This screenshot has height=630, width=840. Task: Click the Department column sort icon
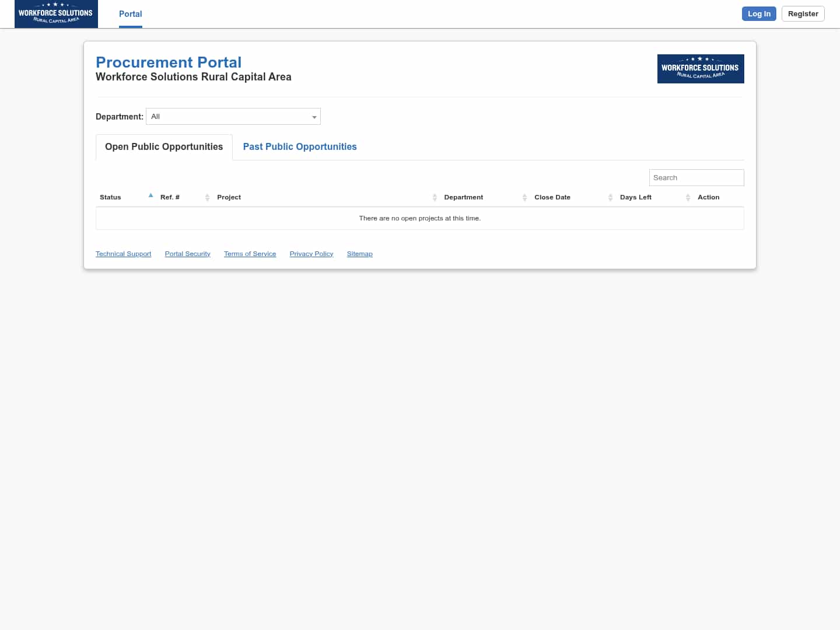524,197
